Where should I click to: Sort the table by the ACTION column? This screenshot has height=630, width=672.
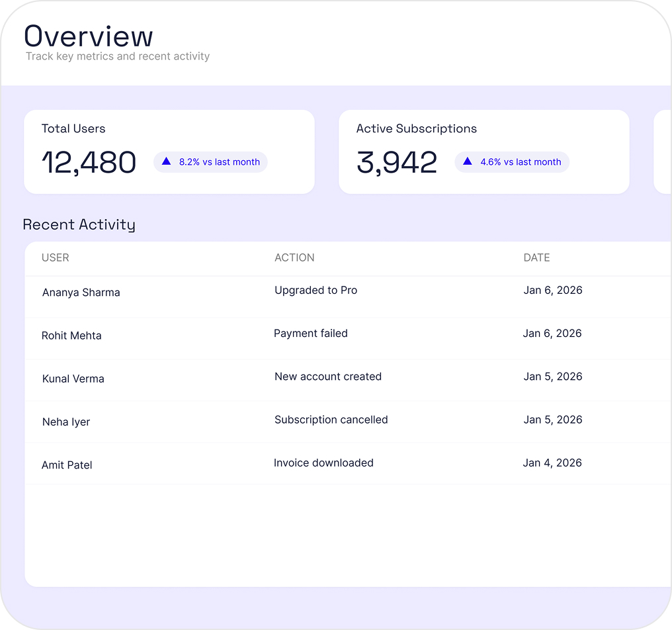(294, 257)
